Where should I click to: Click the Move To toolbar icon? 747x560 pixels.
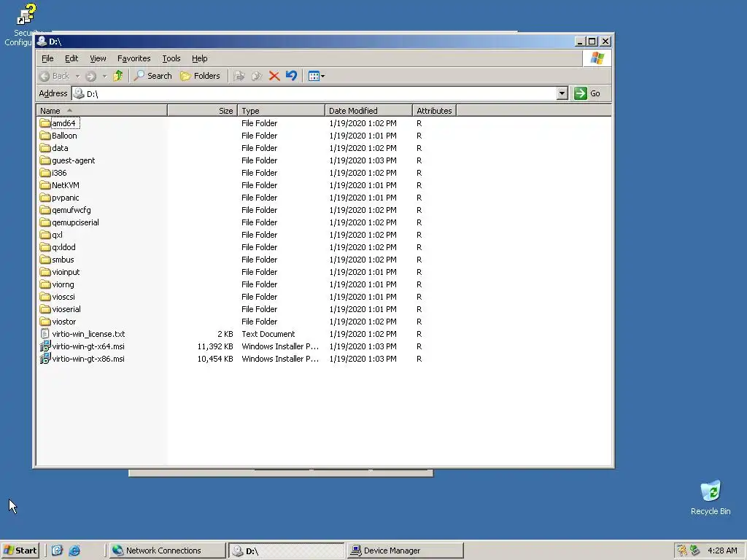[239, 76]
